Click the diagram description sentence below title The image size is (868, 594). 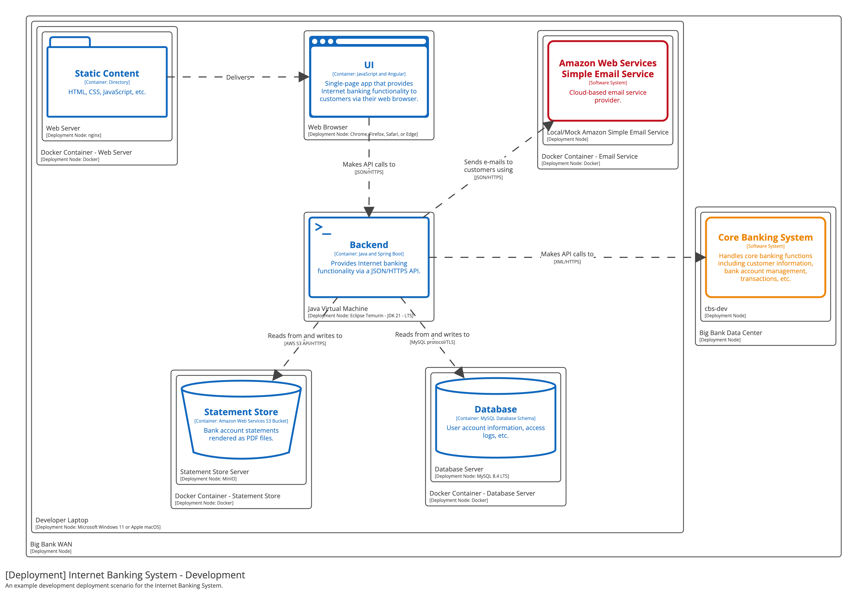pos(114,586)
